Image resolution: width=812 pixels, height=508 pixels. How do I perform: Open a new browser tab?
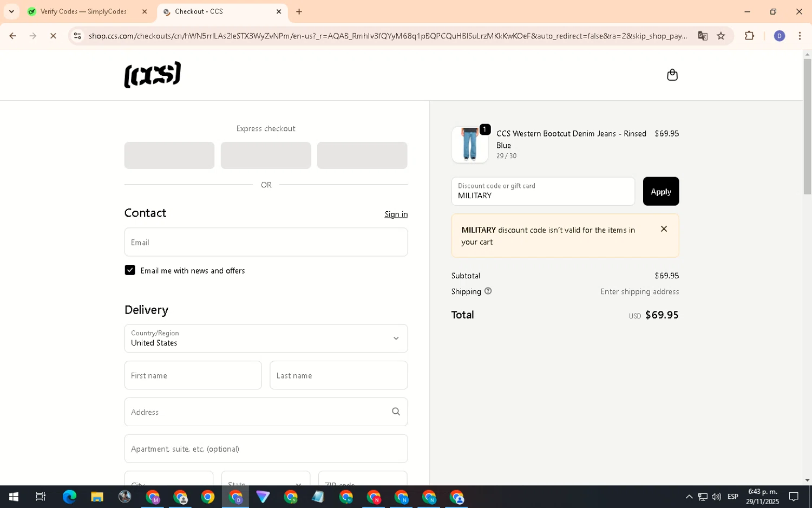(x=299, y=11)
